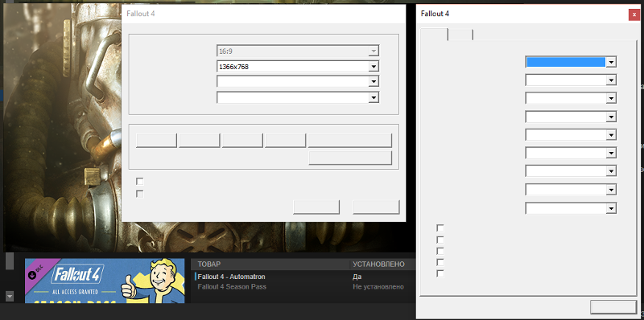The width and height of the screenshot is (644, 320).
Task: Sort by the ТОВАР column header
Action: pos(209,265)
